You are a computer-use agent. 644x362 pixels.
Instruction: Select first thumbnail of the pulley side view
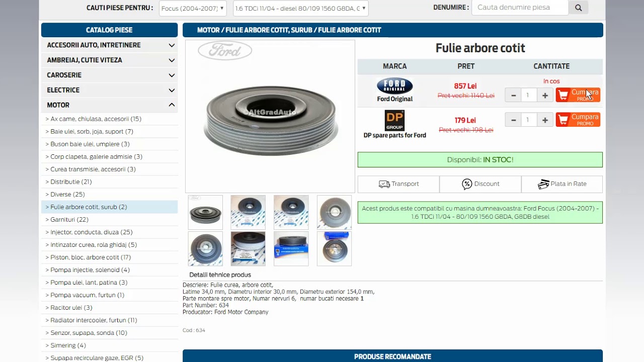pos(205,213)
